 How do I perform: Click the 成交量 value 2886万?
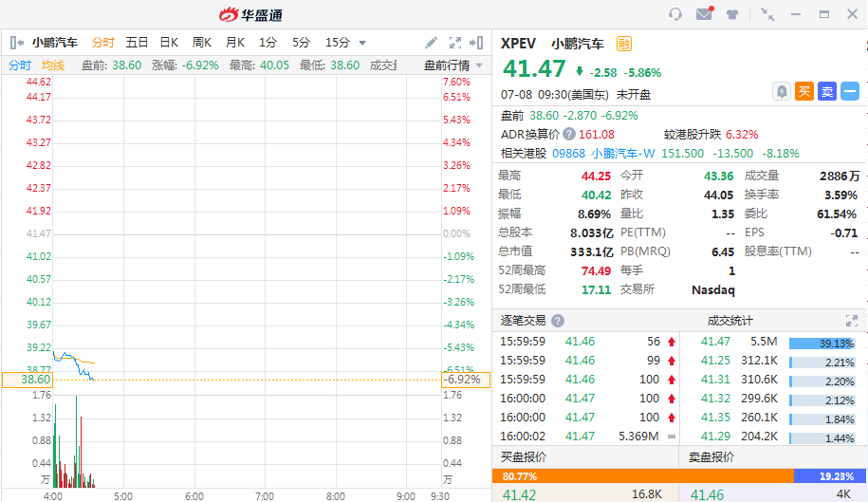(x=840, y=176)
